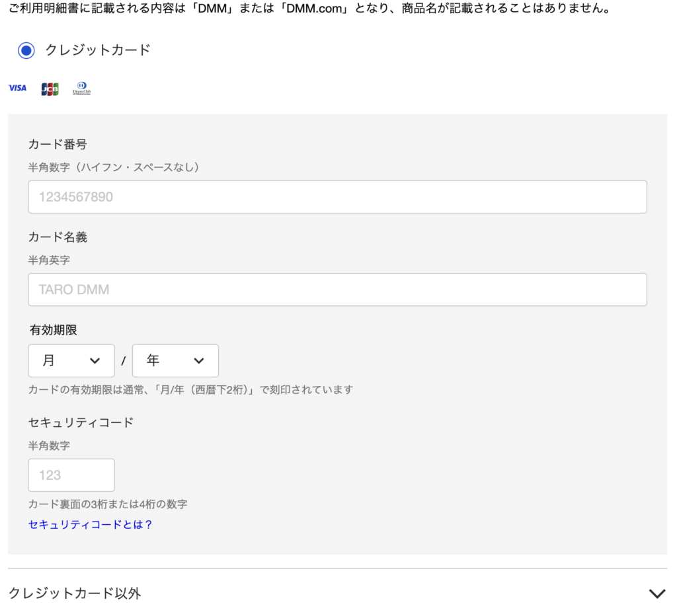Click the セキュリティコード heading label
Screen dimensions: 677x616
click(x=81, y=422)
